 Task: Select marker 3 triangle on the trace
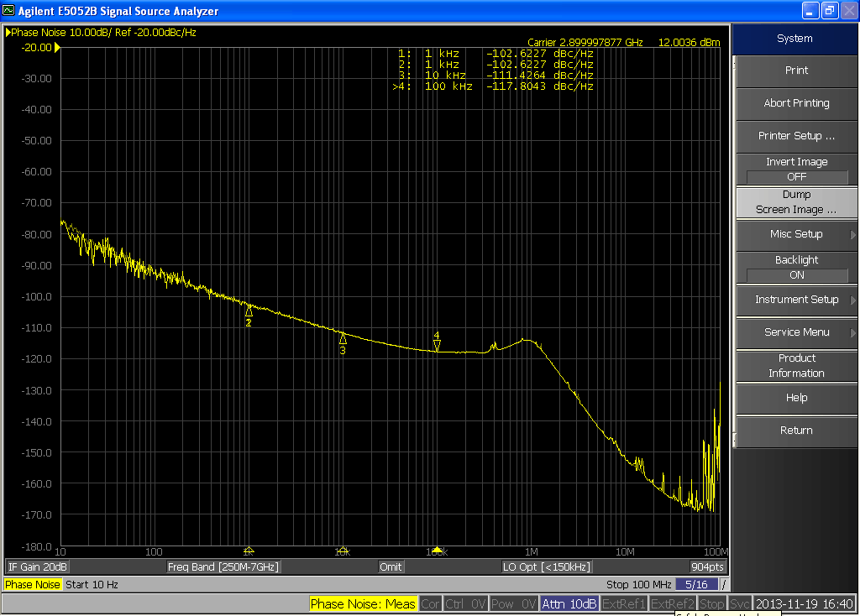pyautogui.click(x=343, y=338)
